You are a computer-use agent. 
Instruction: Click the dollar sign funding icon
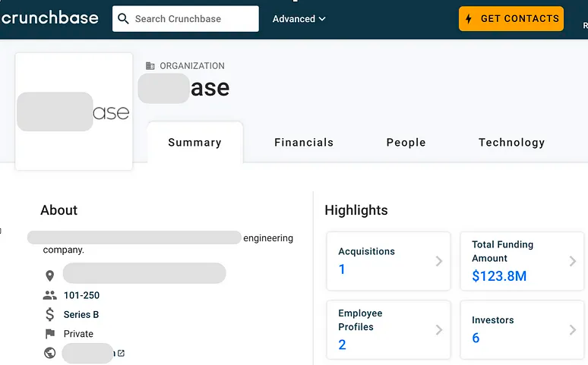tap(50, 314)
